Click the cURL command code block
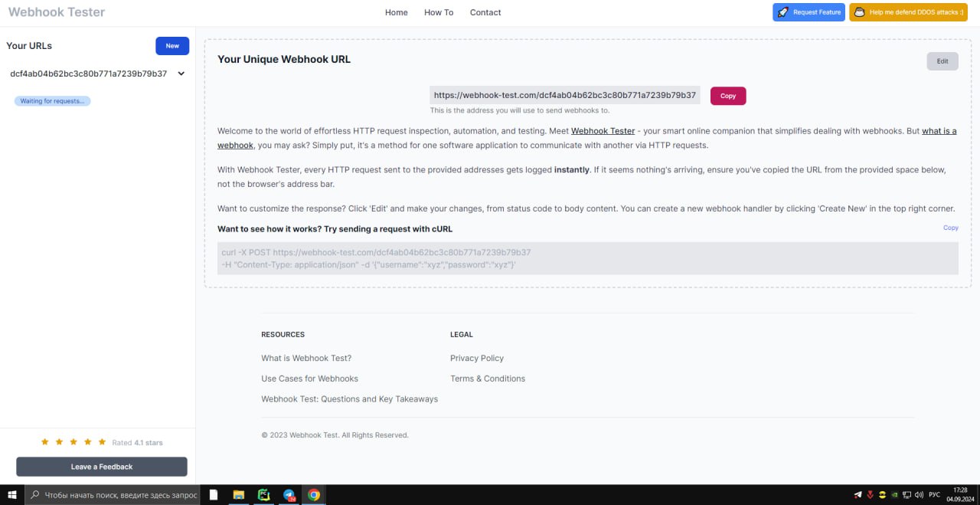This screenshot has width=980, height=505. pos(588,258)
